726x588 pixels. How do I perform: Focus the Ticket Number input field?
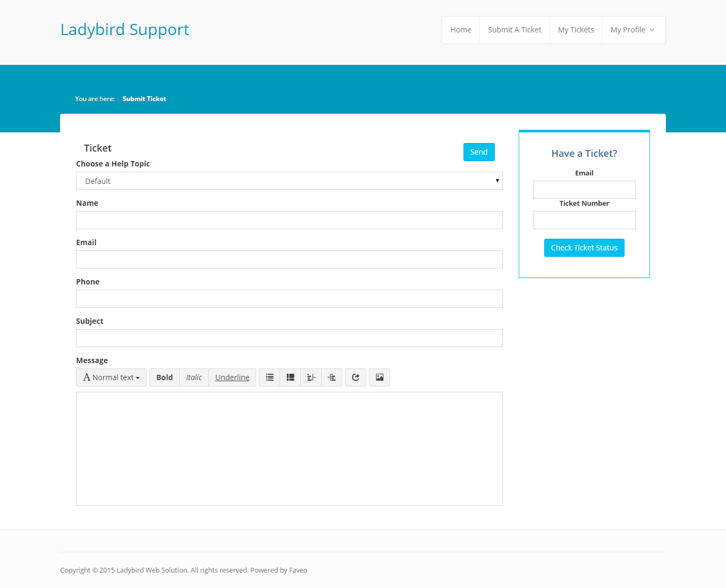pyautogui.click(x=584, y=220)
